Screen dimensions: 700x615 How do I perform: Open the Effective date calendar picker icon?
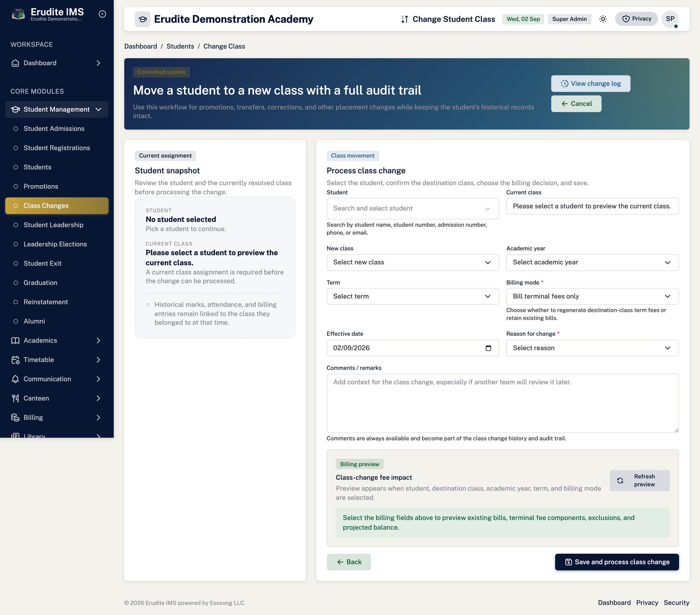pyautogui.click(x=488, y=348)
